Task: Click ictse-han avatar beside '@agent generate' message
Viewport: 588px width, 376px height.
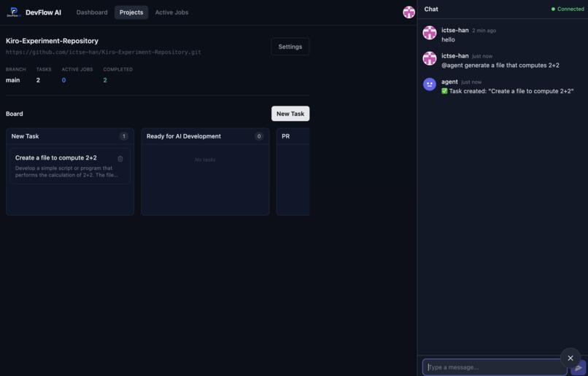Action: coord(430,58)
